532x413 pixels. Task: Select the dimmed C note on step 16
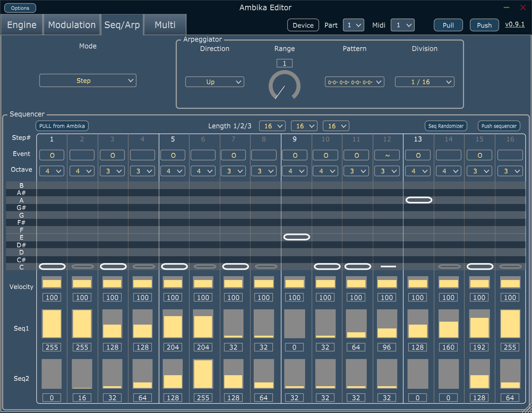pyautogui.click(x=510, y=266)
